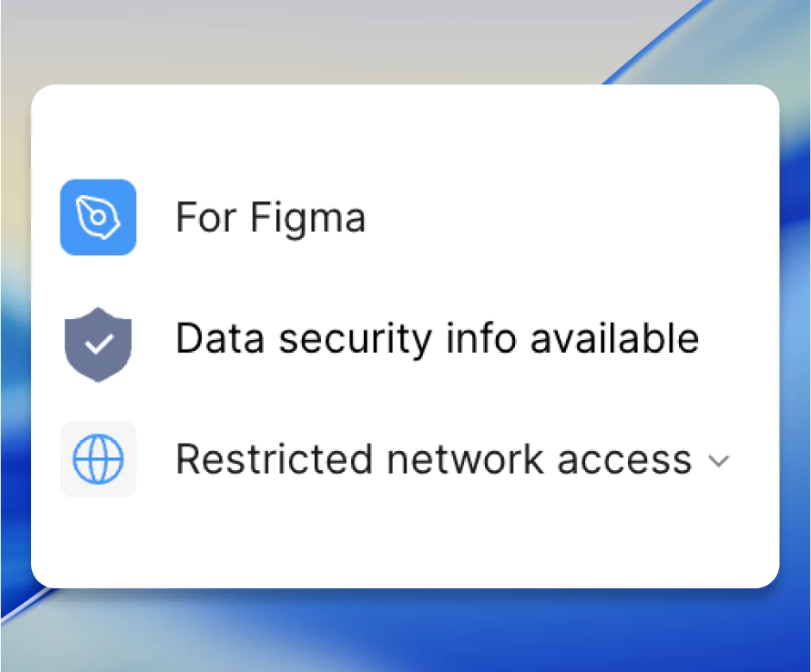811x672 pixels.
Task: Open the Data security info available entry
Action: 437,338
